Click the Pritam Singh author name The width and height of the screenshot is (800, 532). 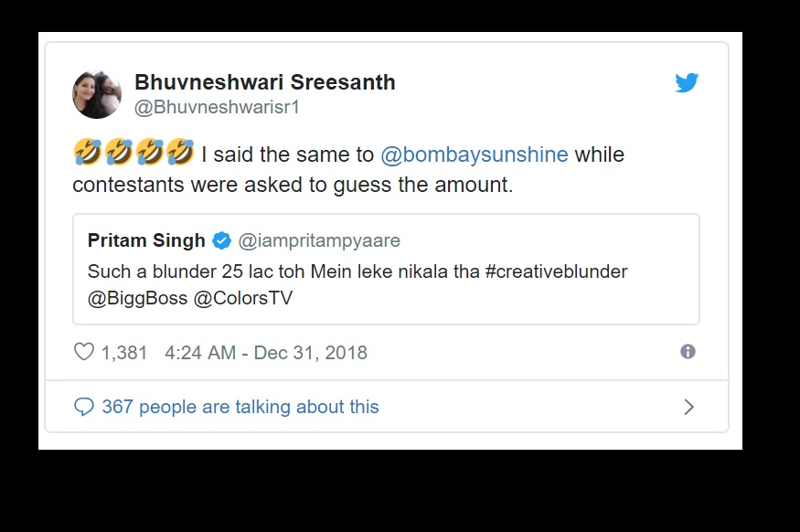click(x=146, y=241)
